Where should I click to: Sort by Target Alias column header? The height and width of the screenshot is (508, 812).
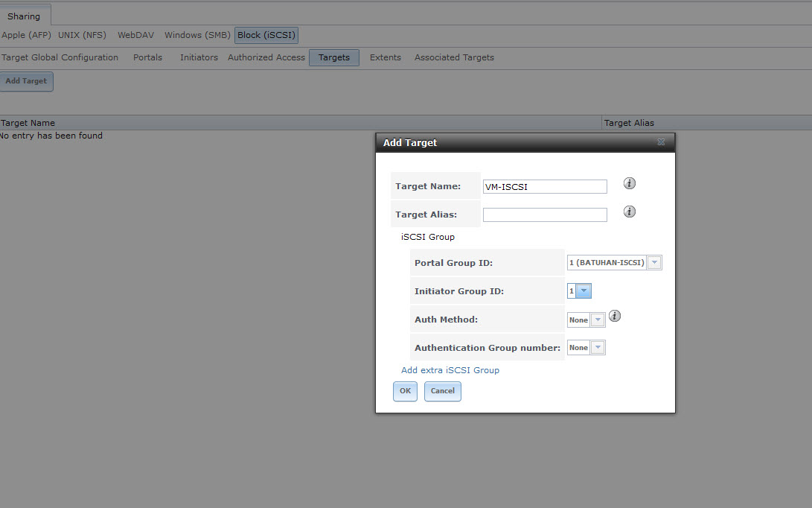click(x=629, y=123)
